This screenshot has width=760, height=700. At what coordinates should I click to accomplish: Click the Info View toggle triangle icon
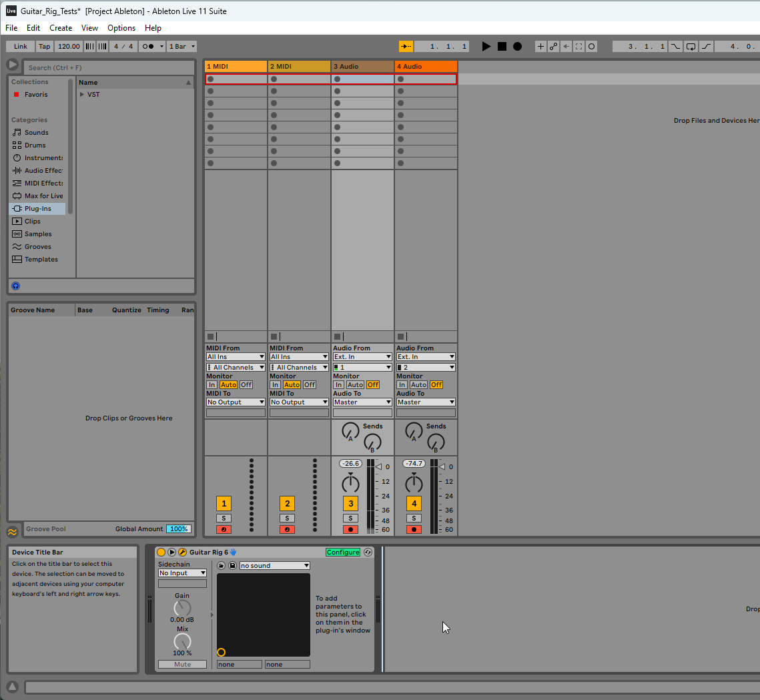pos(13,687)
